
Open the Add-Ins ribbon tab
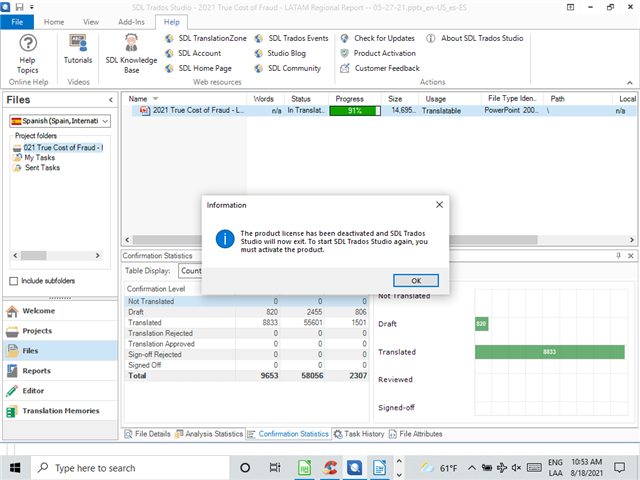pyautogui.click(x=131, y=22)
